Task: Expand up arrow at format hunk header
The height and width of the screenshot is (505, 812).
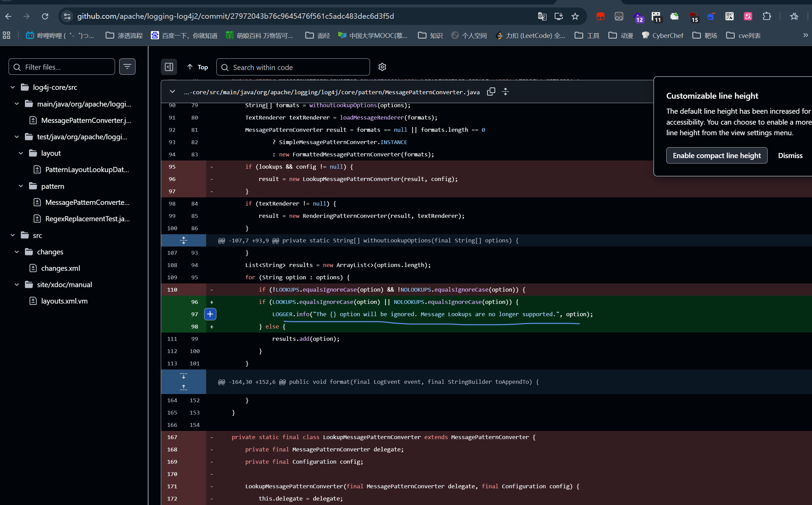Action: pos(184,388)
